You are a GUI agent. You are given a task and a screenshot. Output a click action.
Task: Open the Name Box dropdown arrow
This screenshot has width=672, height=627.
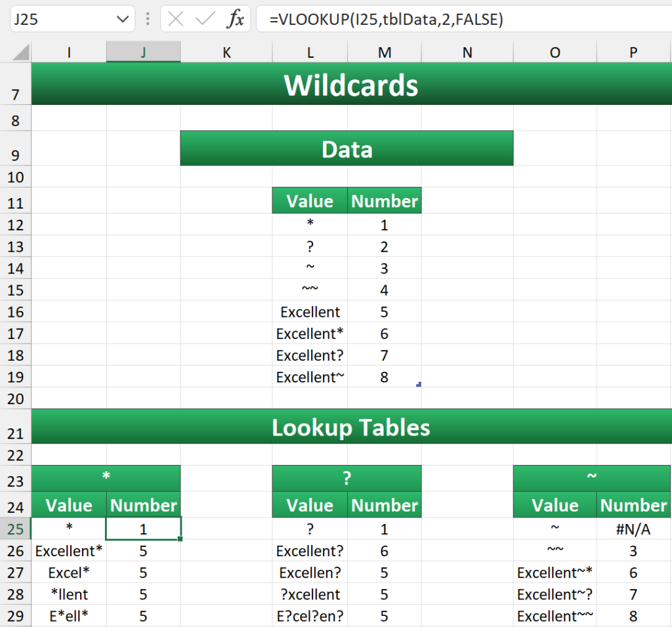click(123, 20)
